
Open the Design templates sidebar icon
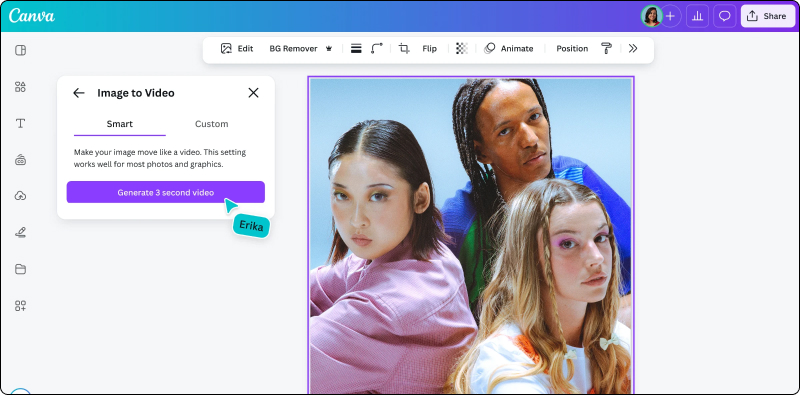pyautogui.click(x=20, y=50)
